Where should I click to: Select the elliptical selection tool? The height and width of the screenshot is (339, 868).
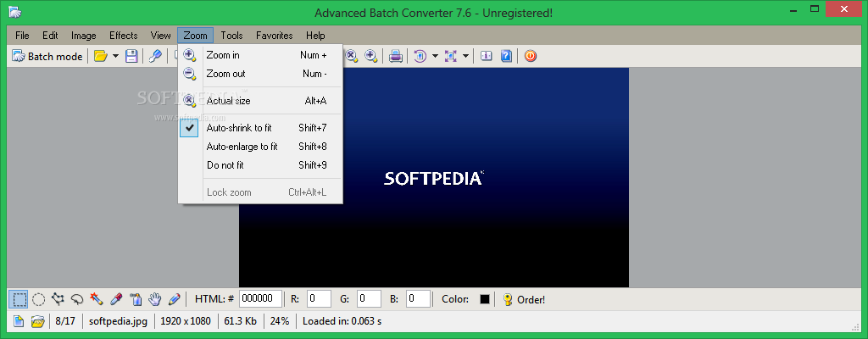[x=38, y=300]
